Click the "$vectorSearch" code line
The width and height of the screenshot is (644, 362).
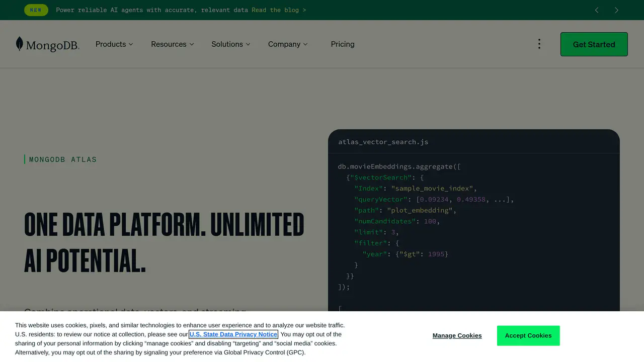pos(385,177)
